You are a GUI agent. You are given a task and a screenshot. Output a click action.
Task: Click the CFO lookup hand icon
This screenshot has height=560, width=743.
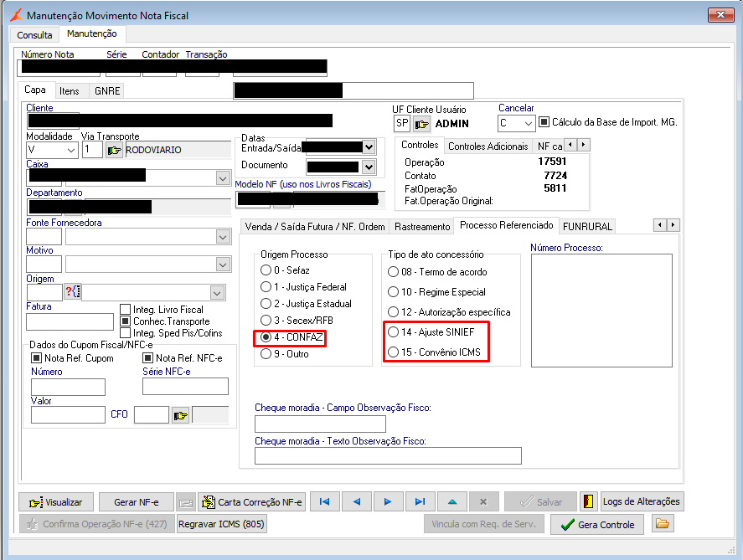pyautogui.click(x=180, y=414)
